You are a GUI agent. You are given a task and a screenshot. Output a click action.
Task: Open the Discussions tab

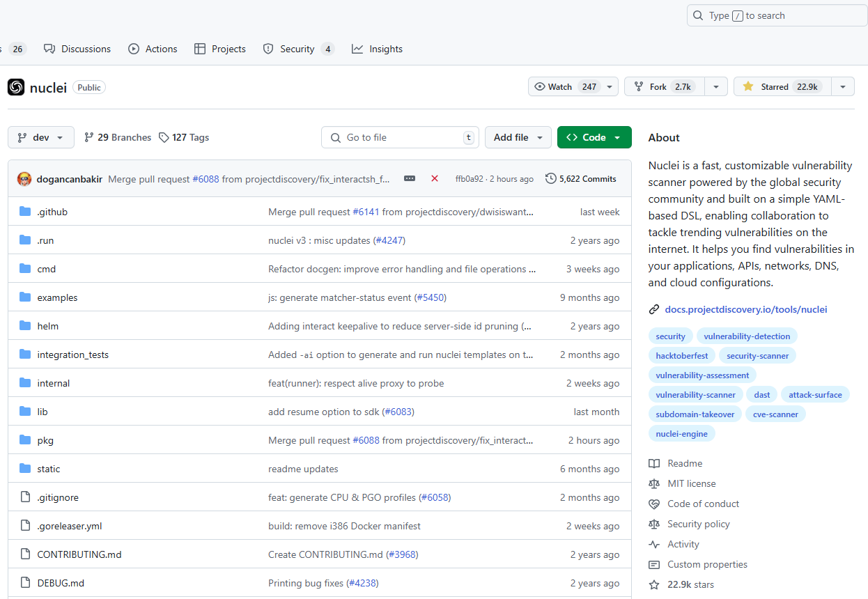(x=77, y=49)
